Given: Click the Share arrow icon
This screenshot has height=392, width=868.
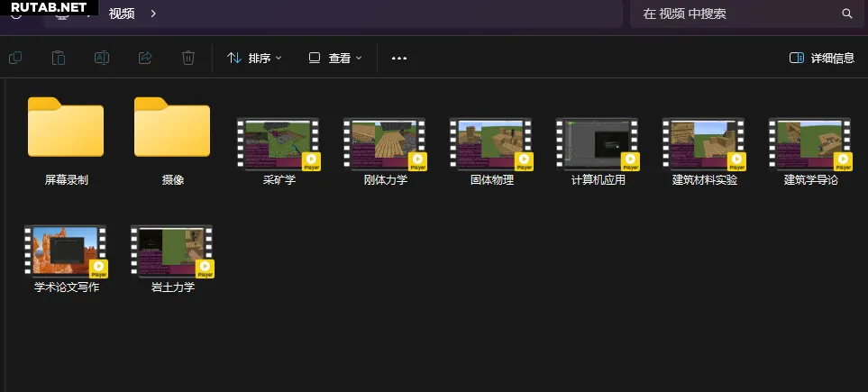Looking at the screenshot, I should point(145,58).
